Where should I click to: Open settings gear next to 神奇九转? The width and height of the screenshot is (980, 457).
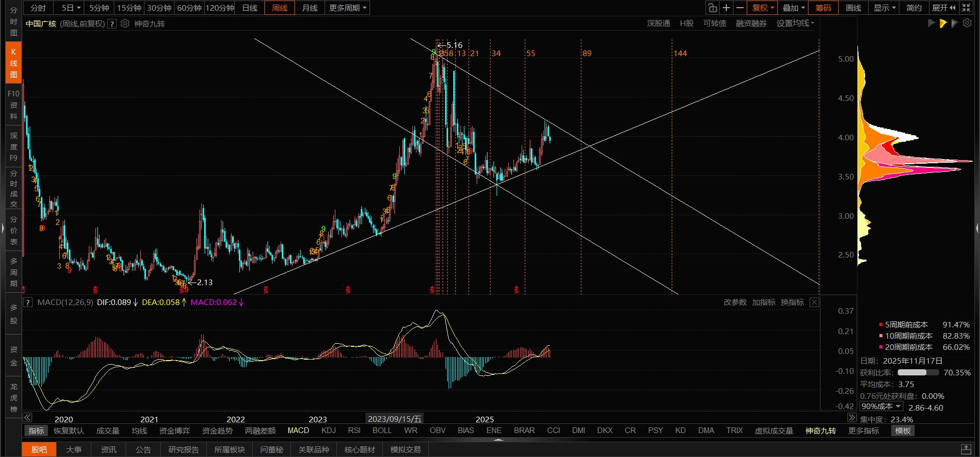coord(125,23)
